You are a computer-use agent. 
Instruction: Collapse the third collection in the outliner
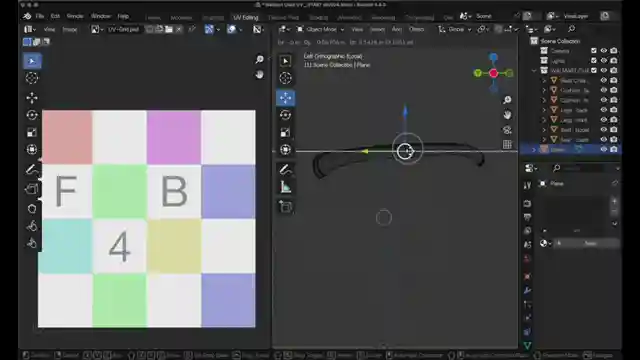(x=534, y=71)
